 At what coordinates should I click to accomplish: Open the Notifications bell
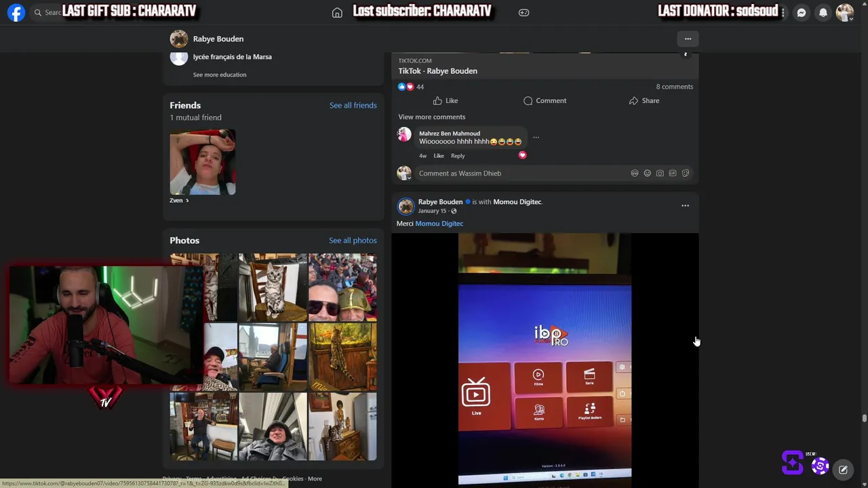(823, 12)
